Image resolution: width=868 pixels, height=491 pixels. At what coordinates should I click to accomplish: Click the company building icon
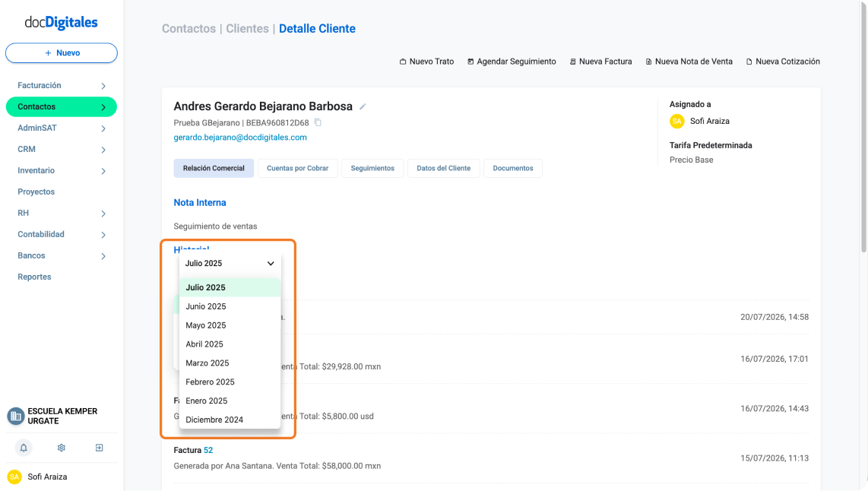[x=15, y=417]
